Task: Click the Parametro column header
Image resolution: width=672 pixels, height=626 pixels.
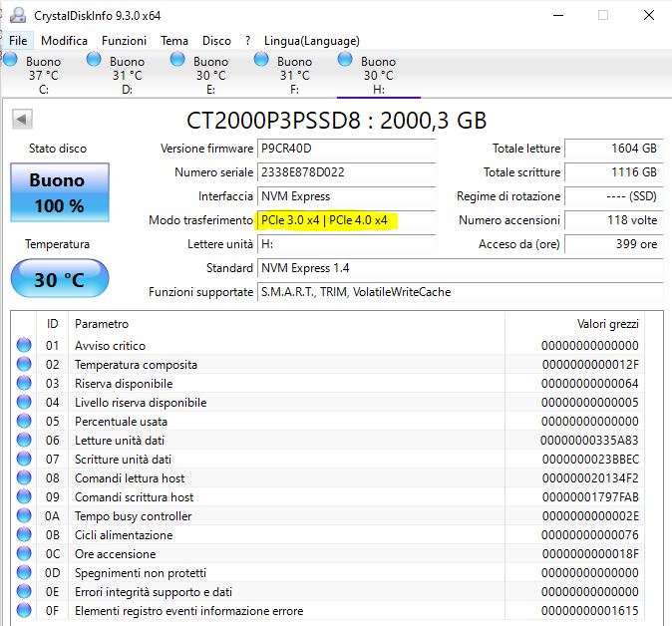Action: (x=286, y=324)
